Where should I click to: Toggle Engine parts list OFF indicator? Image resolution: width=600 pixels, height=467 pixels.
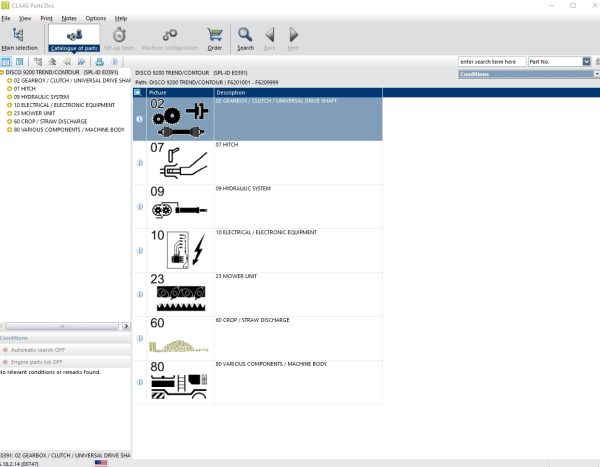click(32, 362)
